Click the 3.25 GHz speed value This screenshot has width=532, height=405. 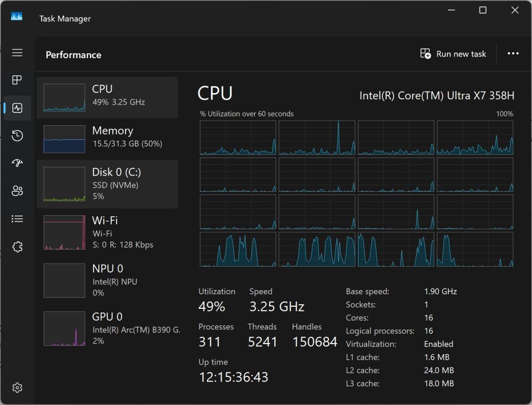pyautogui.click(x=277, y=307)
